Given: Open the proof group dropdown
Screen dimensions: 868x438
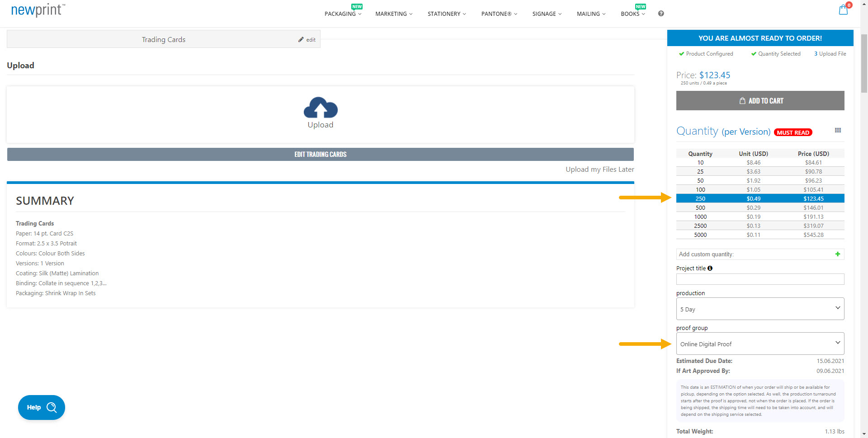Looking at the screenshot, I should click(760, 344).
